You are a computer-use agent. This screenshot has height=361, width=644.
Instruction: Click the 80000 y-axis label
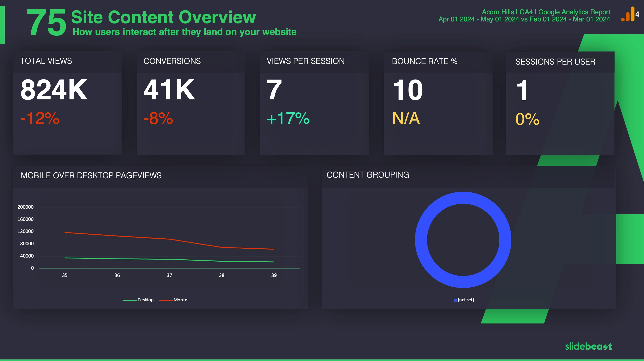coord(27,243)
